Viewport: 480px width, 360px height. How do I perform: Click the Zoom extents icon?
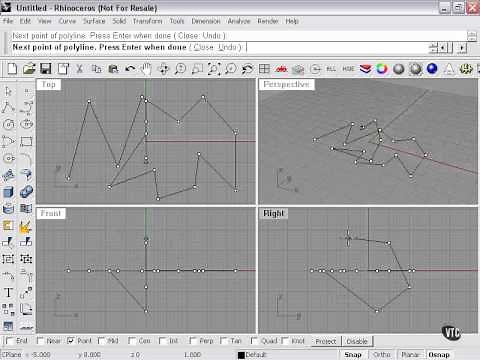[x=214, y=69]
